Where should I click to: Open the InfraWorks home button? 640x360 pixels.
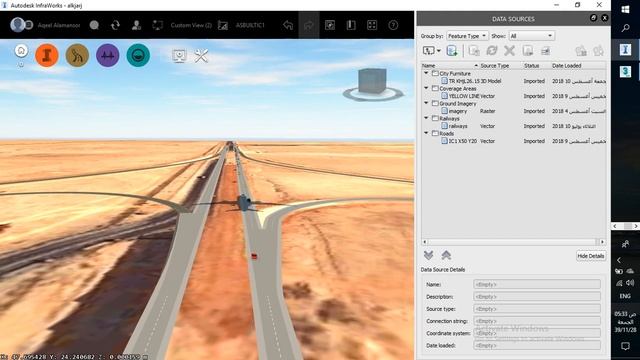click(x=21, y=51)
